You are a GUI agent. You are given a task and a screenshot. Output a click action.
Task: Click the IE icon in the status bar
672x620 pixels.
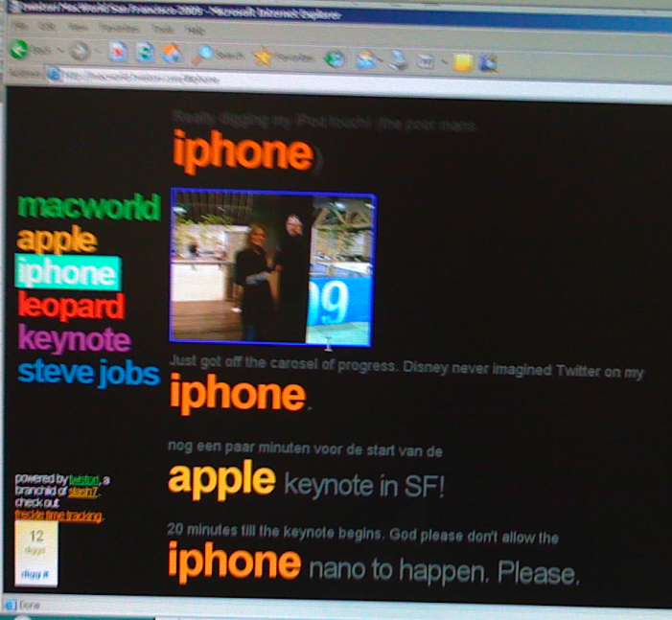coord(11,605)
